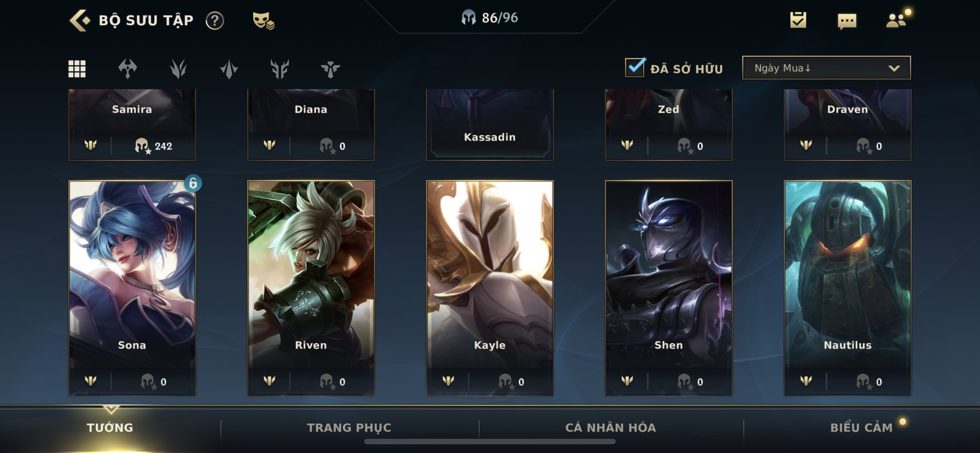Open the missions checklist icon
Image resolution: width=980 pixels, height=453 pixels.
click(798, 20)
